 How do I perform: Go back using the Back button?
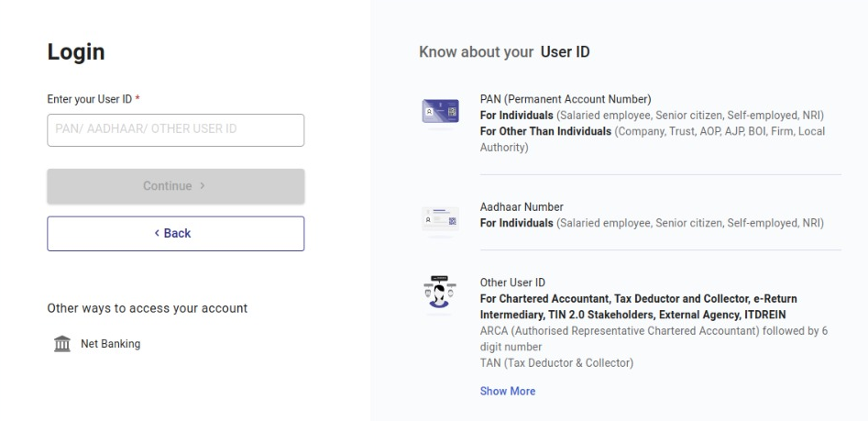(175, 234)
